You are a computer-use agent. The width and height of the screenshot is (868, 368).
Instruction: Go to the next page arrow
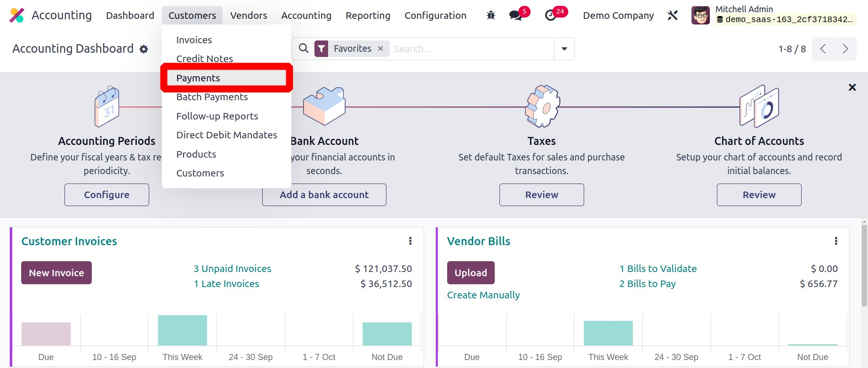point(845,49)
